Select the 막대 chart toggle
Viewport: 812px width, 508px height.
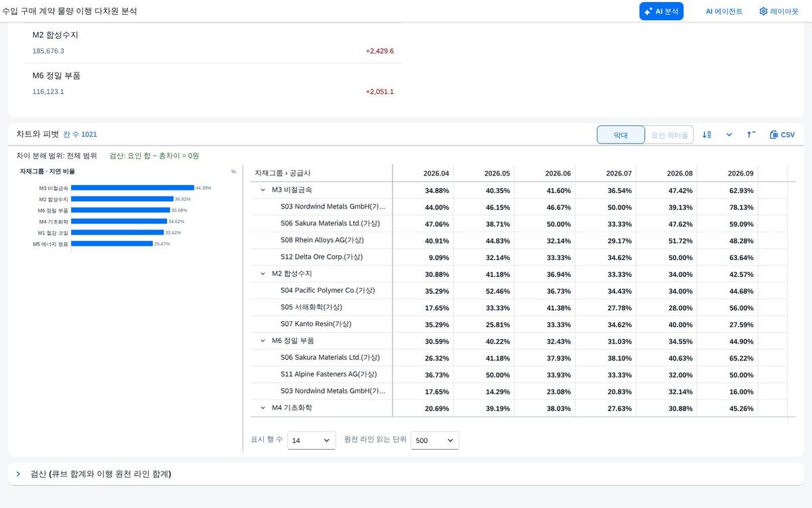click(x=621, y=135)
